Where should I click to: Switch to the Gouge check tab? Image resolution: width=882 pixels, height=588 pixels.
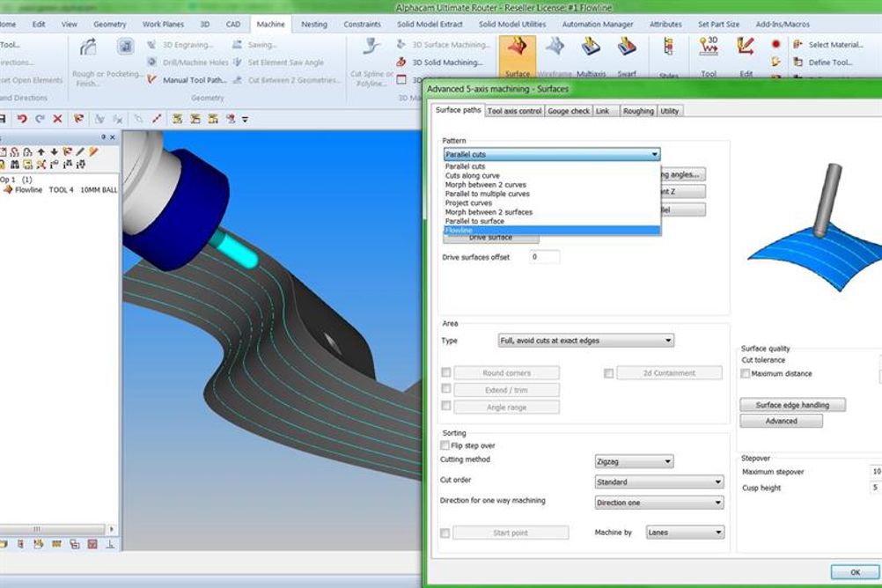(x=569, y=111)
